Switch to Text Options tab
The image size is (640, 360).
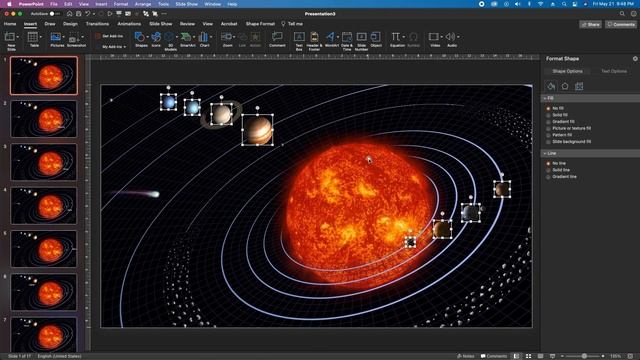(614, 71)
